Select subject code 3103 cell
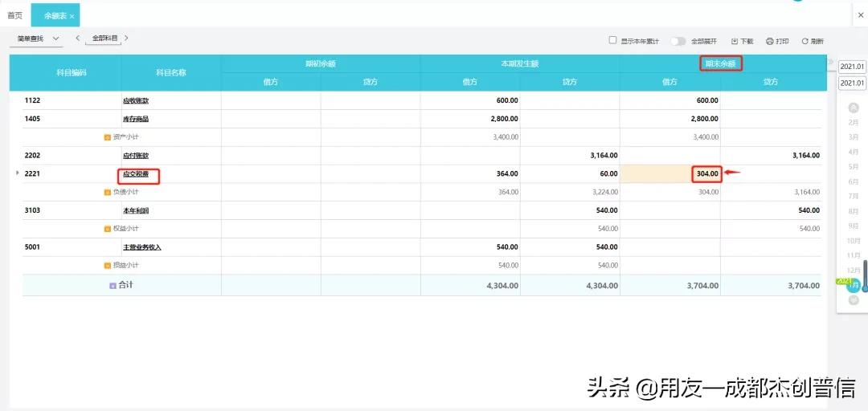This screenshot has height=411, width=868. pyautogui.click(x=33, y=211)
